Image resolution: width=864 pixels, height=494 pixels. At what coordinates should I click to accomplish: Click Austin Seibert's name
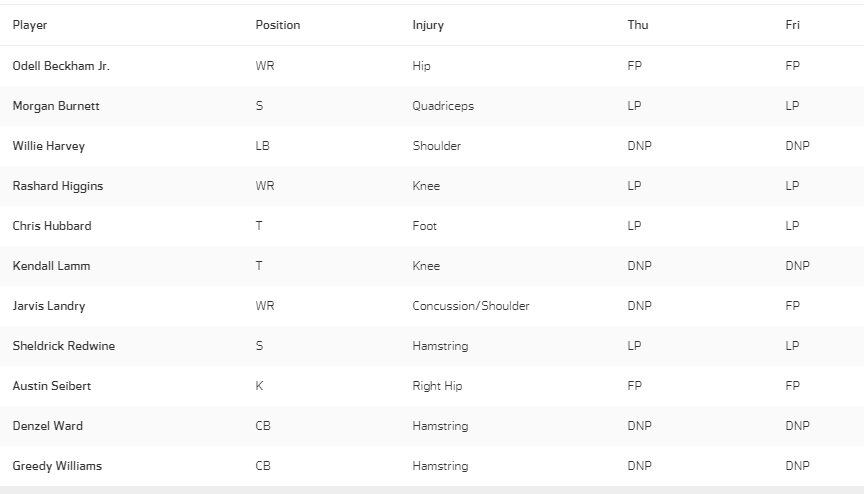[x=52, y=386]
